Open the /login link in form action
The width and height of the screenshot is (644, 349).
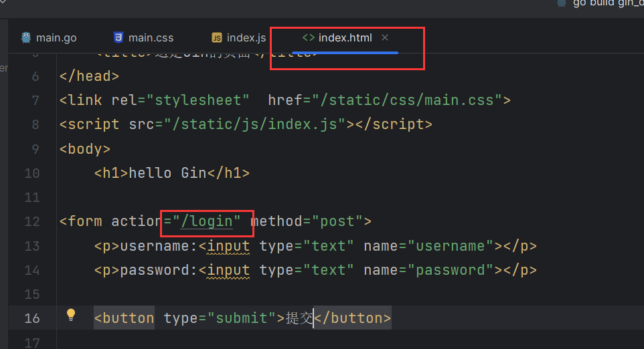pos(207,221)
